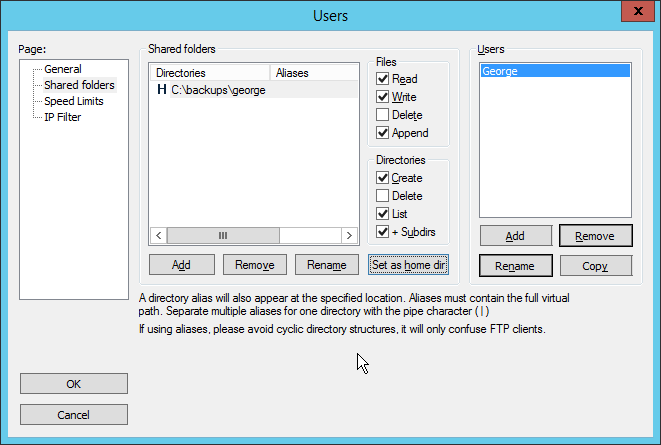Click the Aliases column header
The width and height of the screenshot is (661, 445).
click(314, 73)
